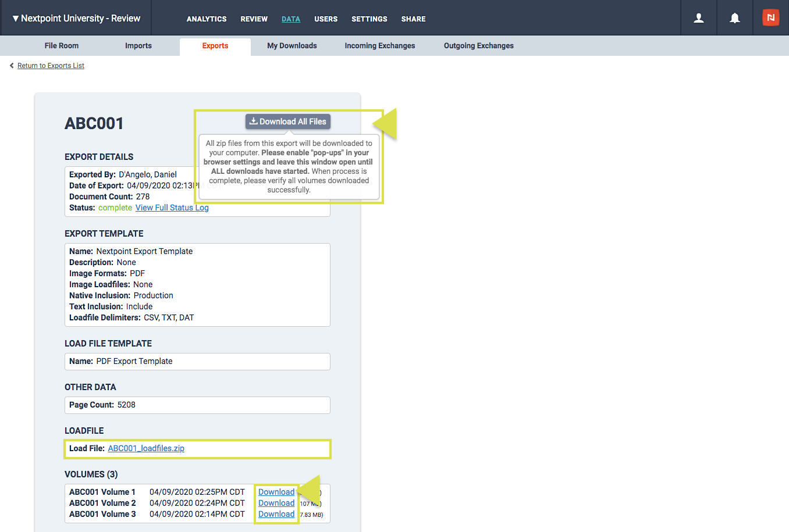Screen dimensions: 789x532
Task: Click the 'Name: PDF Export Template' row
Action: pyautogui.click(x=121, y=361)
